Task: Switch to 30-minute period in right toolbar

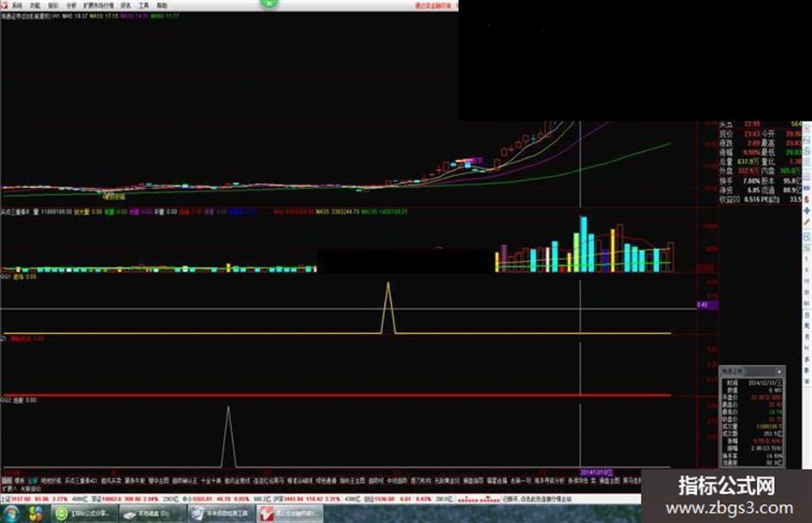Action: click(806, 293)
